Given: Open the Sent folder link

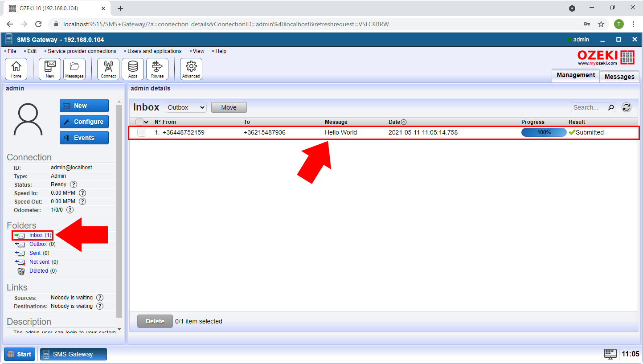Looking at the screenshot, I should pyautogui.click(x=35, y=253).
